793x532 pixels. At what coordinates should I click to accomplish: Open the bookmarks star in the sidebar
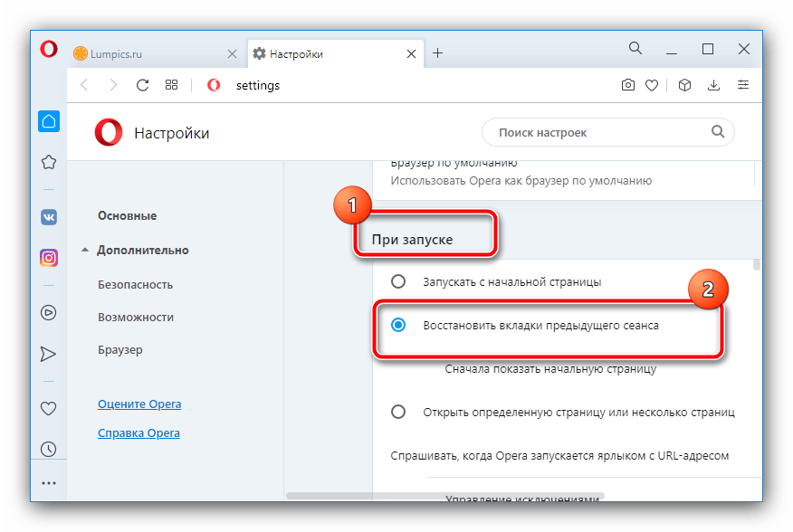tap(49, 162)
